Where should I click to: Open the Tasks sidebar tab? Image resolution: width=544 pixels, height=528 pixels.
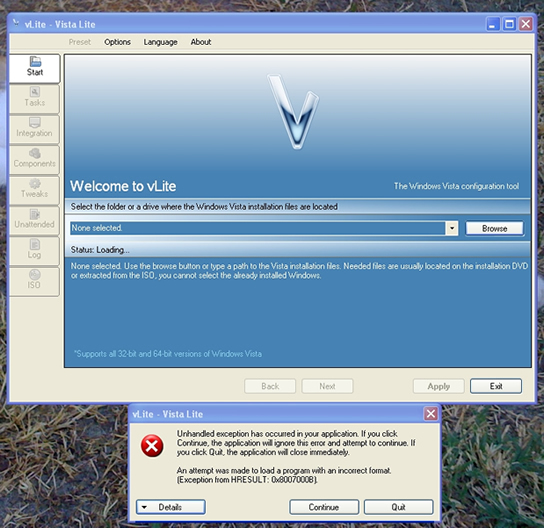pyautogui.click(x=34, y=99)
